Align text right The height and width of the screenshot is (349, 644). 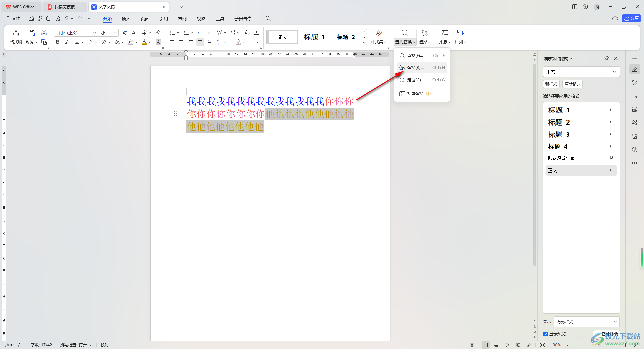pyautogui.click(x=191, y=42)
